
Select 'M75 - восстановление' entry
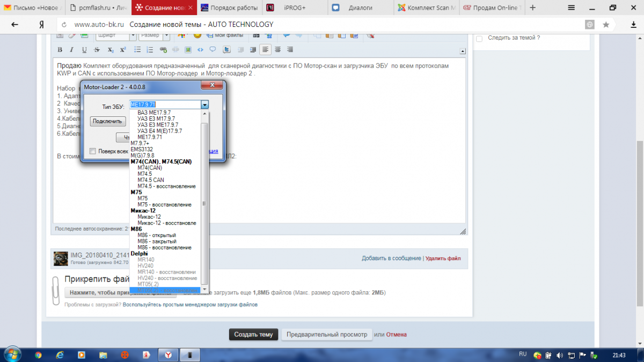click(x=164, y=204)
